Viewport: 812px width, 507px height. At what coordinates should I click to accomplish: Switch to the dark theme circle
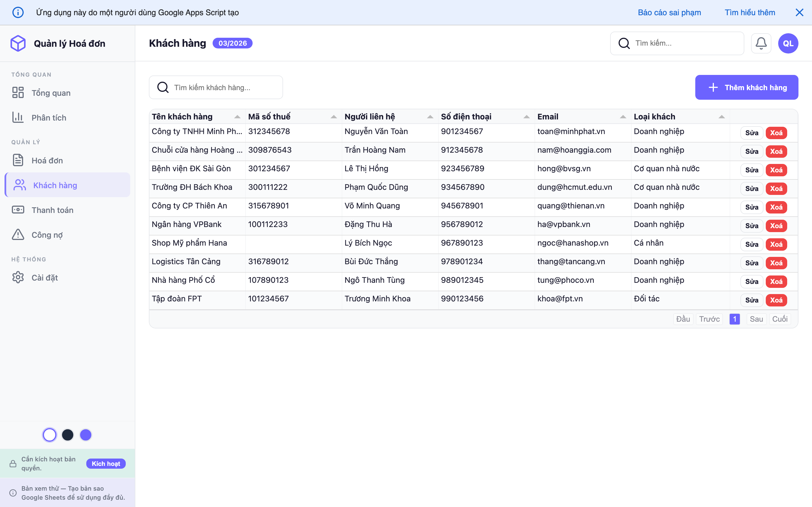pyautogui.click(x=68, y=435)
